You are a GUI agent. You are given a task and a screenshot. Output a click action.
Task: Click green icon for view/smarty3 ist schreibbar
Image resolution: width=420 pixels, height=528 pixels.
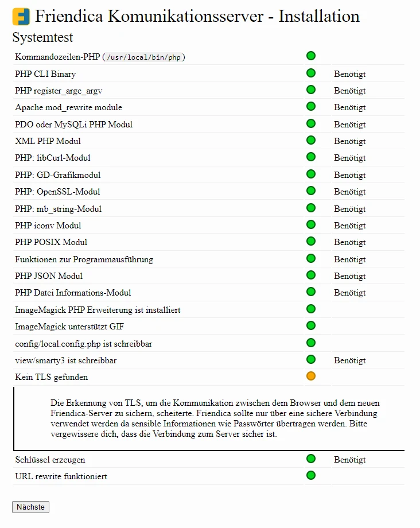click(311, 360)
